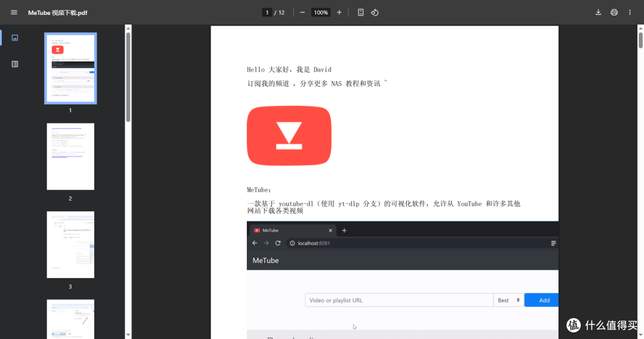Viewport: 644px width, 339px height.
Task: Download the PDF file
Action: tap(599, 13)
